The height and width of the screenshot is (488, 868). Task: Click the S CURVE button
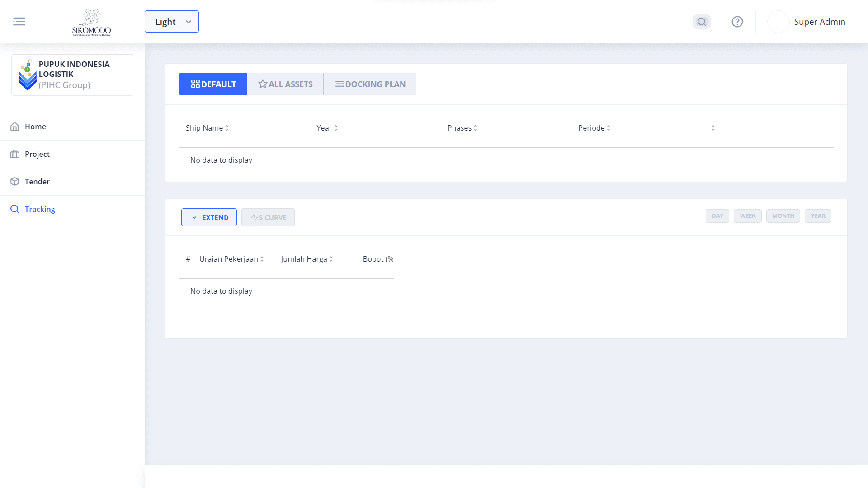pos(268,217)
